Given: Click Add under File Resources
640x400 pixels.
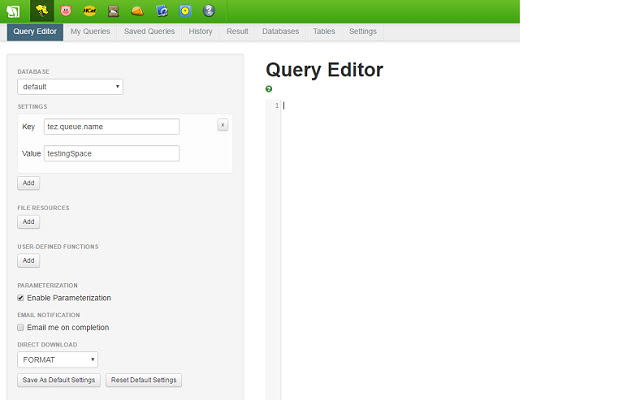Looking at the screenshot, I should point(29,222).
